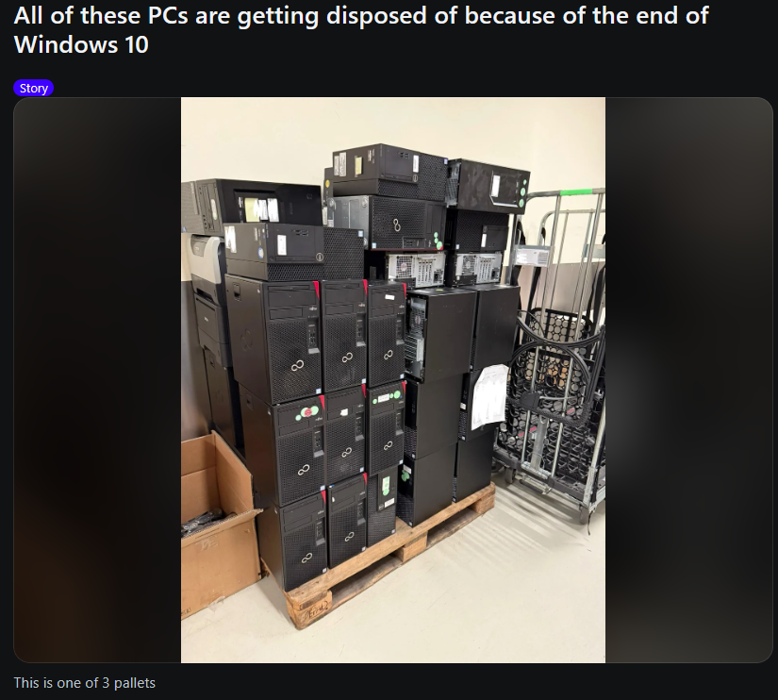
Task: Click the green handle on the cart
Action: click(x=576, y=192)
